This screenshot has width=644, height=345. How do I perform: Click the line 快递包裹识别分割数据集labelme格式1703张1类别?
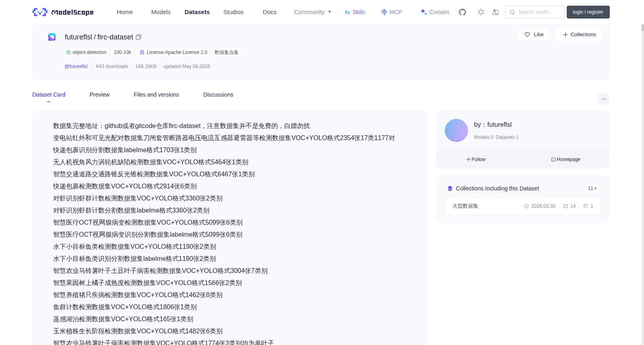point(125,150)
